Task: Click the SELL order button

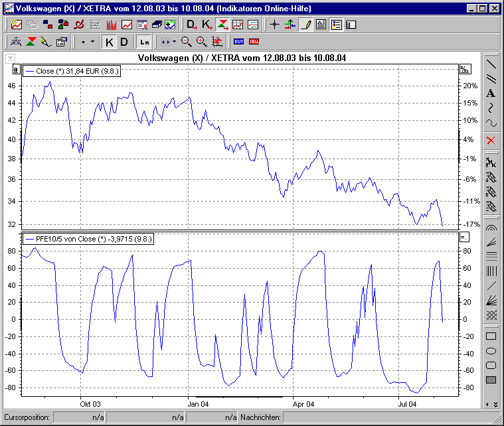Action: [x=254, y=42]
